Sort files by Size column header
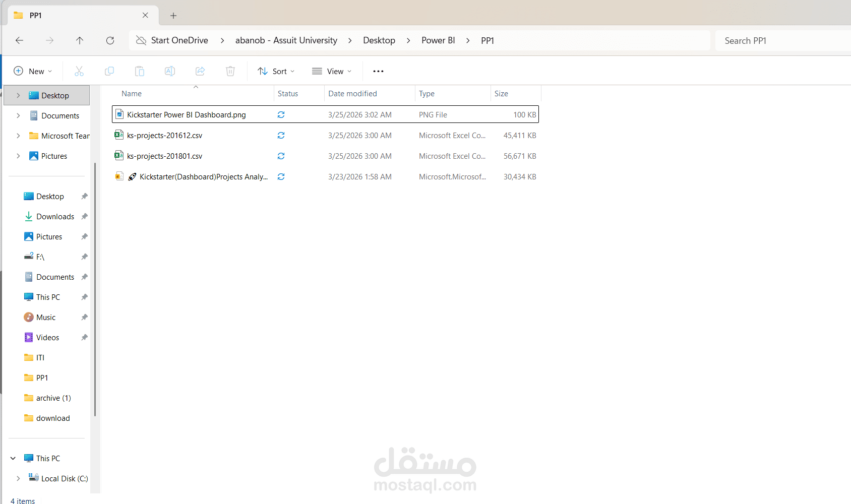Screen dimensions: 851x504 (501, 94)
